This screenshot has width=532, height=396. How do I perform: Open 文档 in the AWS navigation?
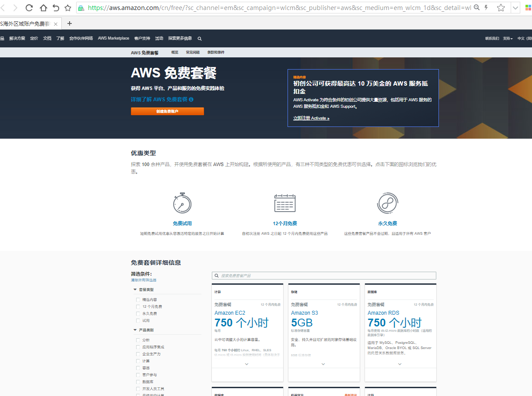tap(47, 38)
